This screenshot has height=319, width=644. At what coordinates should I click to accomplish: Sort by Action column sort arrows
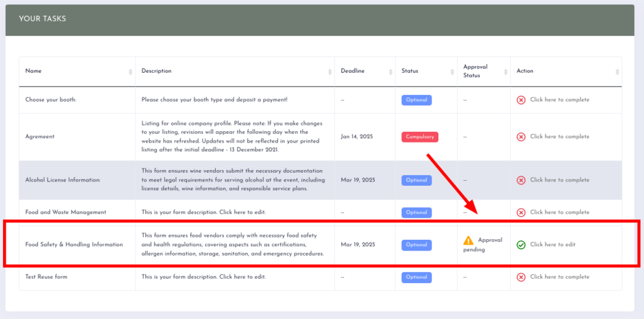(616, 72)
